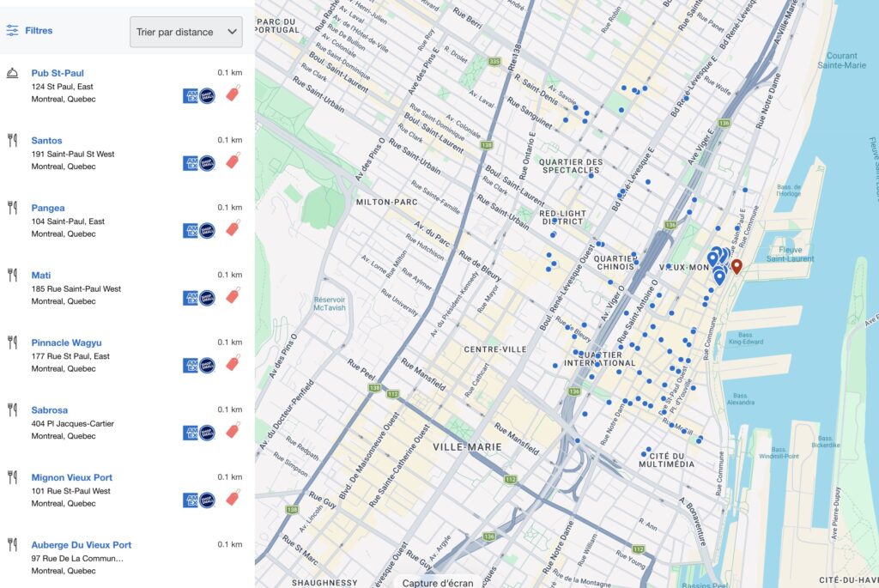Open the Trier par distance dropdown
The image size is (879, 588).
[x=186, y=32]
